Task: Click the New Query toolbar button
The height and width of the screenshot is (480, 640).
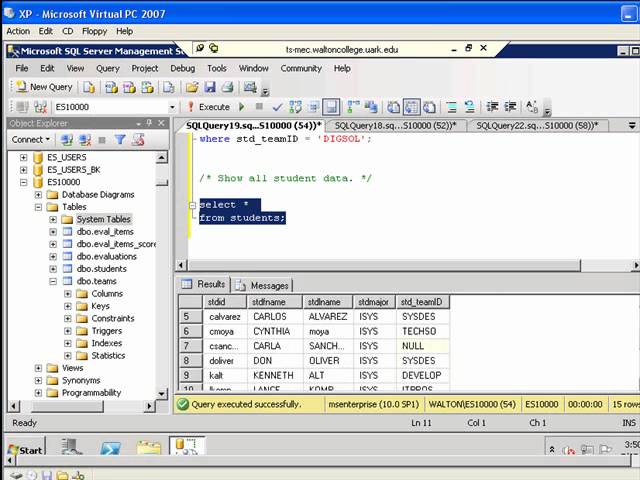Action: [x=44, y=87]
